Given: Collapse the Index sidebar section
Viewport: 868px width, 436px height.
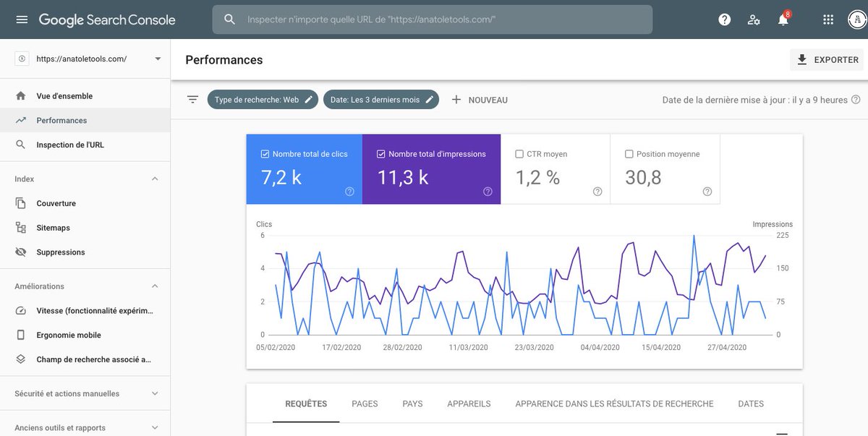Looking at the screenshot, I should 154,179.
